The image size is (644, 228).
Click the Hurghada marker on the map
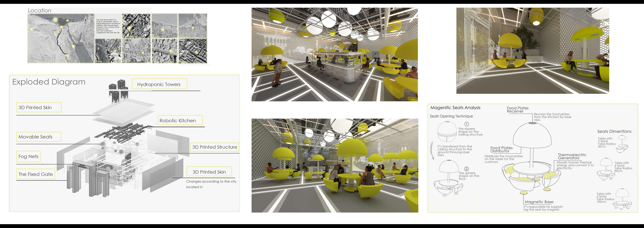coord(73,46)
